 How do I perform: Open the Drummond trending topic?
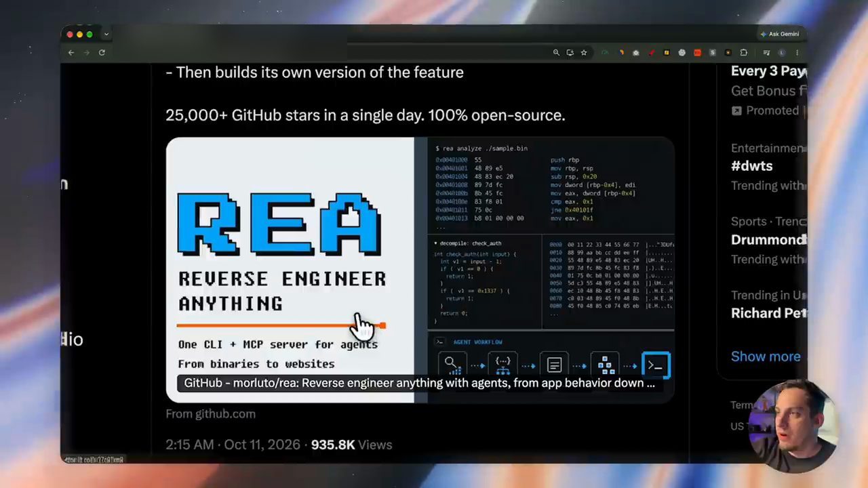[x=768, y=239]
